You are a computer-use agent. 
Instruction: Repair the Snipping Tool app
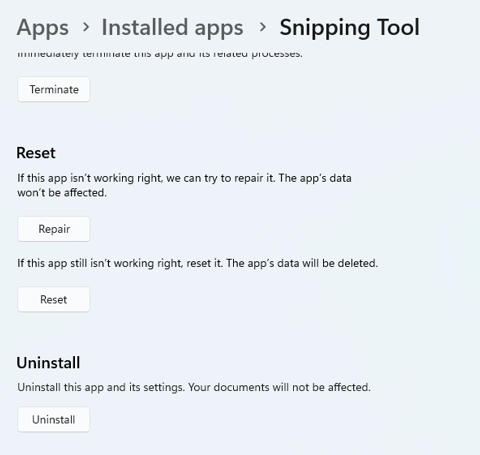(x=54, y=229)
